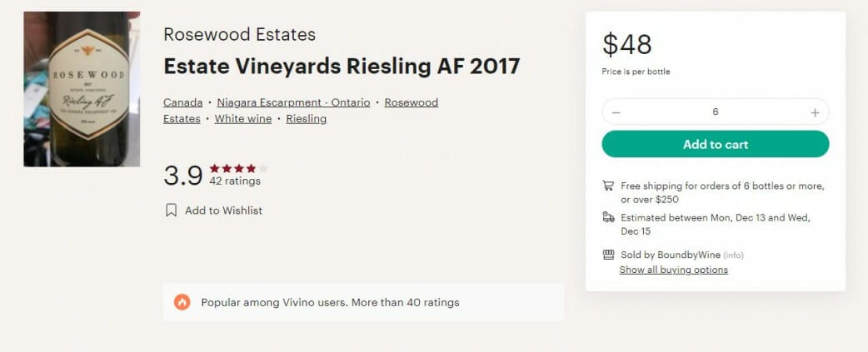The height and width of the screenshot is (352, 868).
Task: Click the plus quantity icon
Action: coord(815,112)
